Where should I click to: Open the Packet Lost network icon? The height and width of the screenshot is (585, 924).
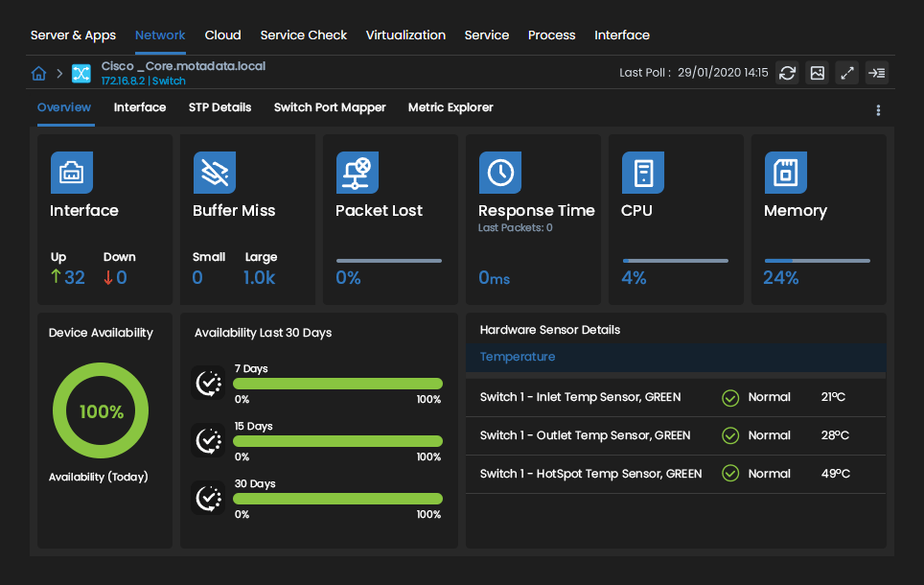(357, 173)
